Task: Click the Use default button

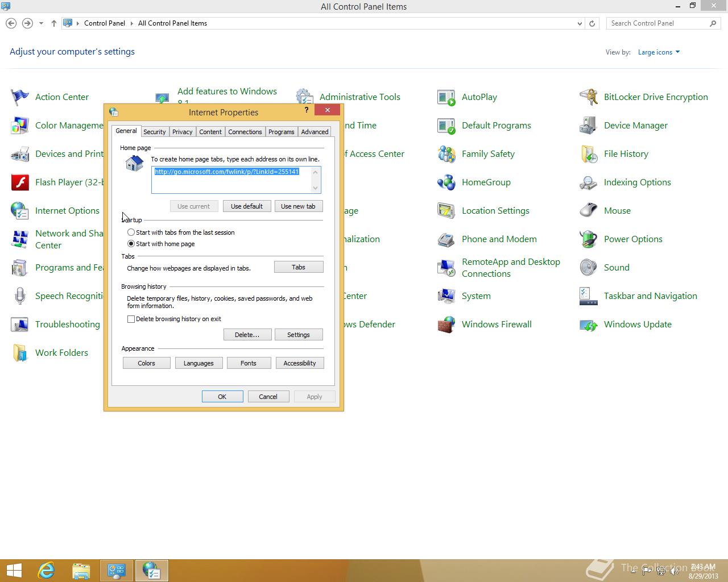Action: pos(247,206)
